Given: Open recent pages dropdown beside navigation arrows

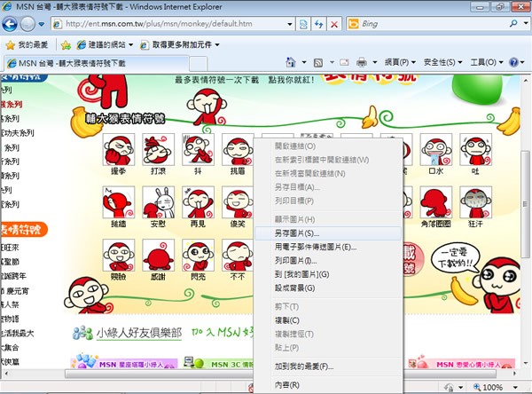Looking at the screenshot, I should click(x=42, y=24).
